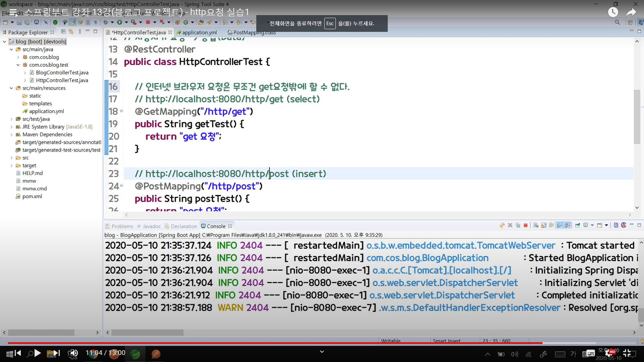
Task: Click the Open Type folder icon
Action: pos(201,22)
